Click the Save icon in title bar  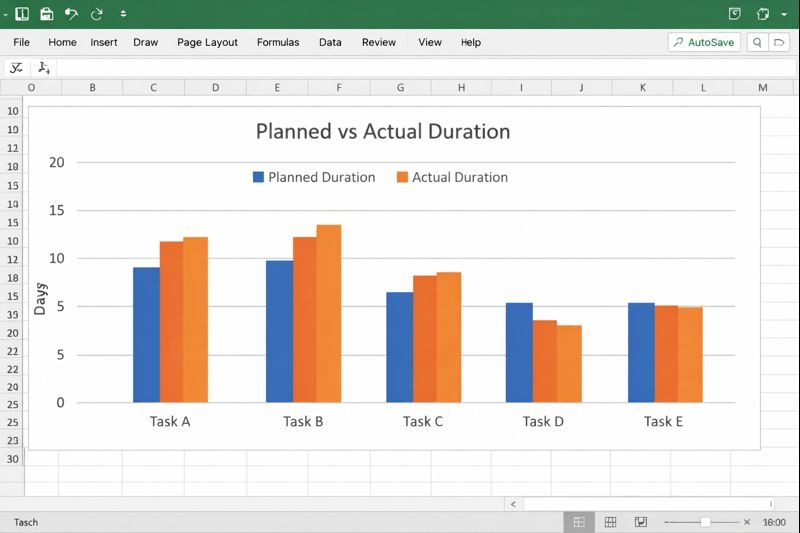[x=46, y=14]
